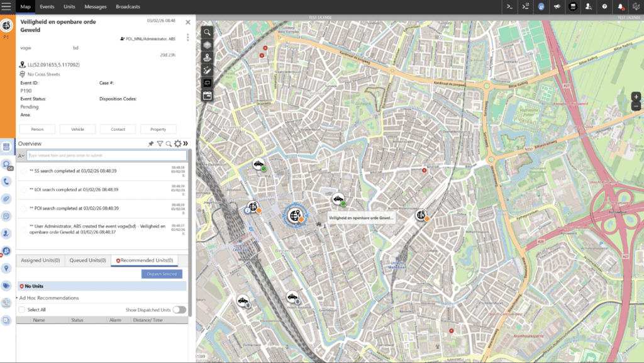Click the help question mark icon
This screenshot has height=363, width=644.
click(604, 6)
